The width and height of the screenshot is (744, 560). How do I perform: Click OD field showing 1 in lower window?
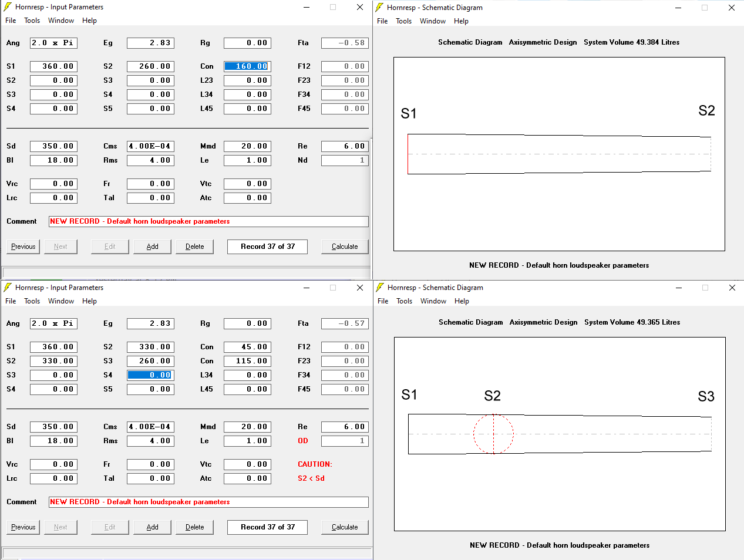[345, 441]
